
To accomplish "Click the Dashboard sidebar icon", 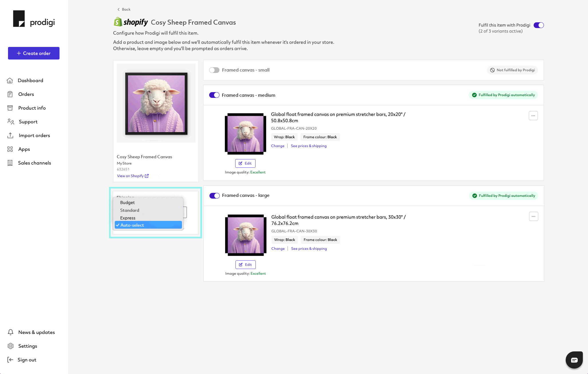I will [x=10, y=80].
